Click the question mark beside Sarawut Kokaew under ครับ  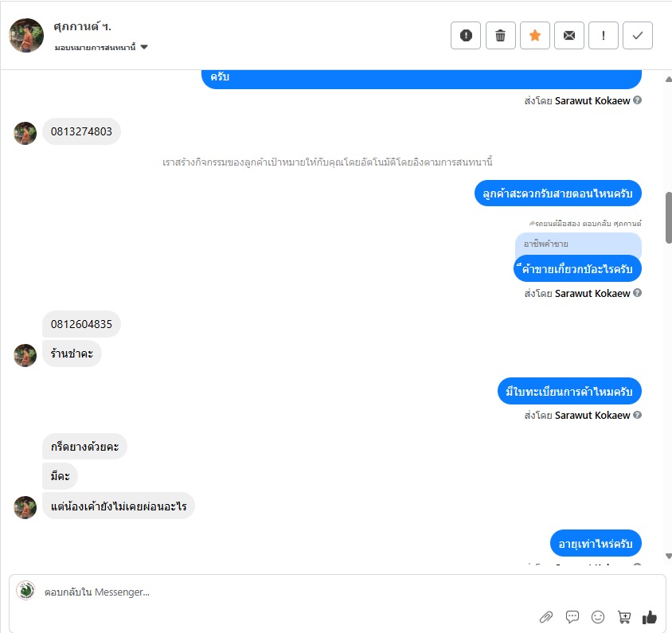point(637,100)
